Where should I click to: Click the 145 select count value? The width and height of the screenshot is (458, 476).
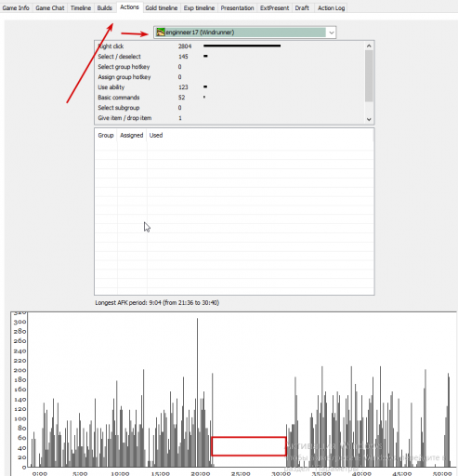183,57
